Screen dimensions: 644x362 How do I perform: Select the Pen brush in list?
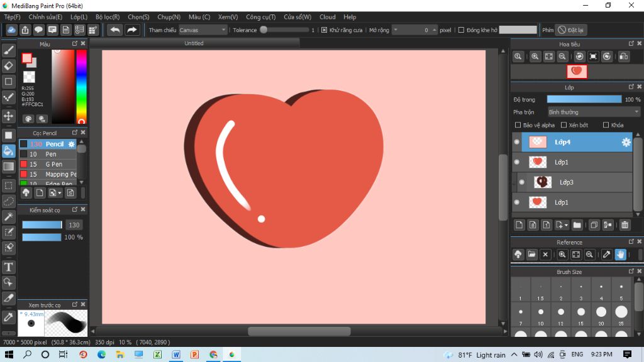48,155
